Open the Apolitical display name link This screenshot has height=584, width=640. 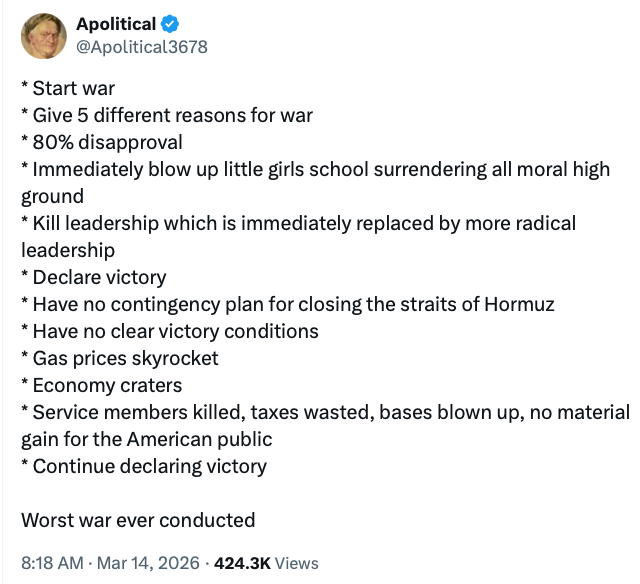(115, 24)
